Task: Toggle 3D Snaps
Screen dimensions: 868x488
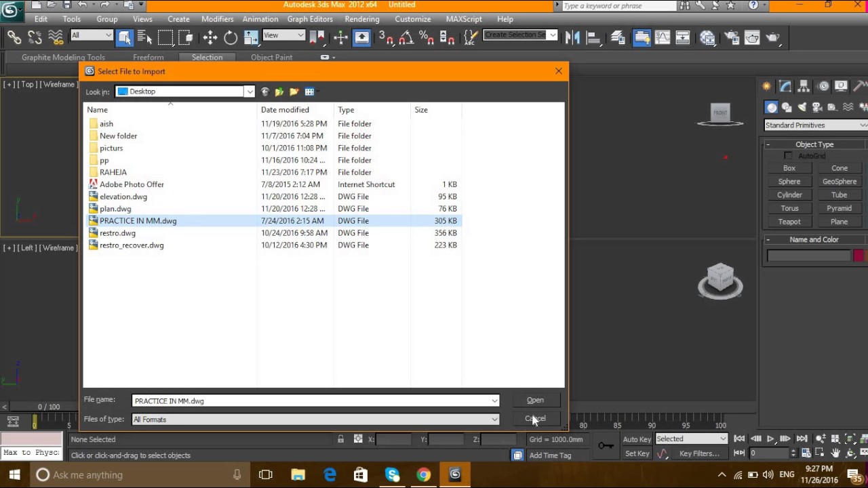Action: tap(386, 37)
